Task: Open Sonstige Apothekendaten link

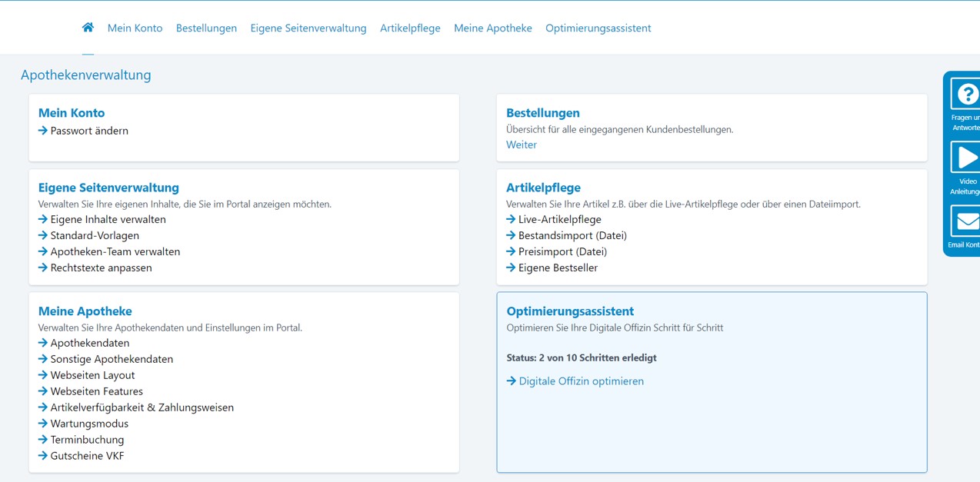Action: coord(112,359)
